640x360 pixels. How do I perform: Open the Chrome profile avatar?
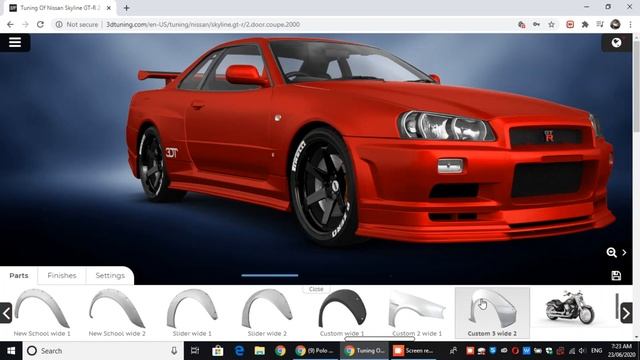(615, 24)
